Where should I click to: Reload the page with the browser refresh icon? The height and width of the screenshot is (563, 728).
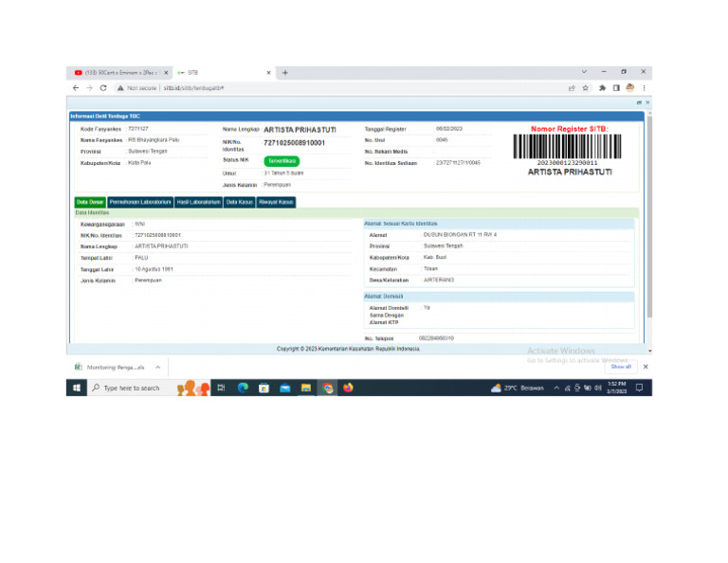point(103,88)
